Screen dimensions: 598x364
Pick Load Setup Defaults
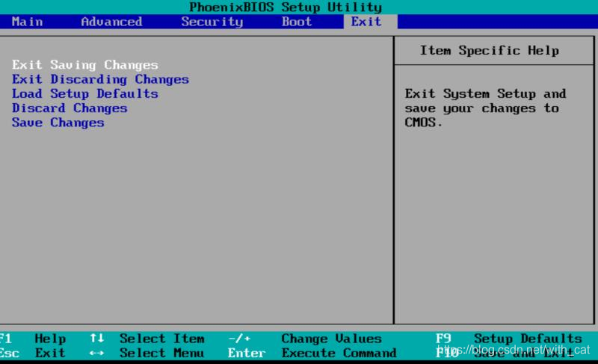tap(85, 93)
